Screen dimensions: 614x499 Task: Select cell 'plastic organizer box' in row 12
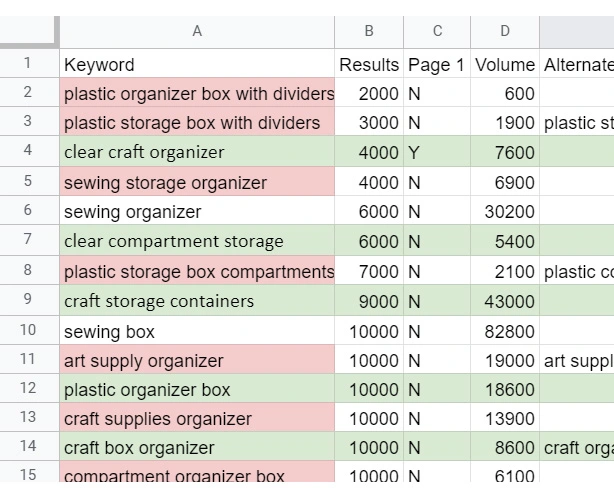click(197, 388)
